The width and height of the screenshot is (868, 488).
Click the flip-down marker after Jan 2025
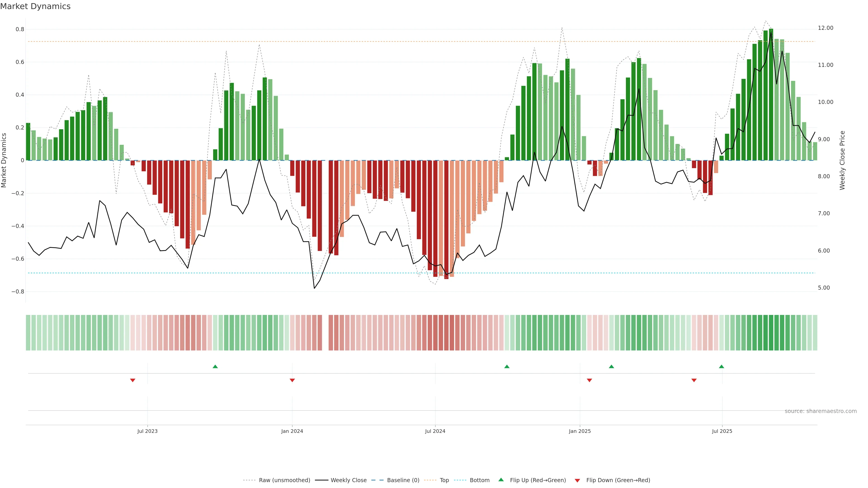589,380
